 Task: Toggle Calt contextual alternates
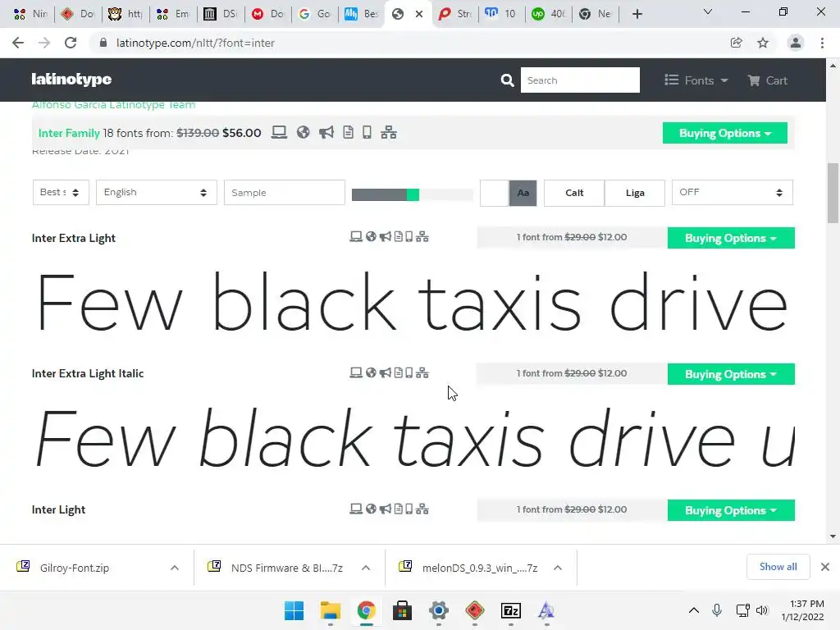(574, 193)
